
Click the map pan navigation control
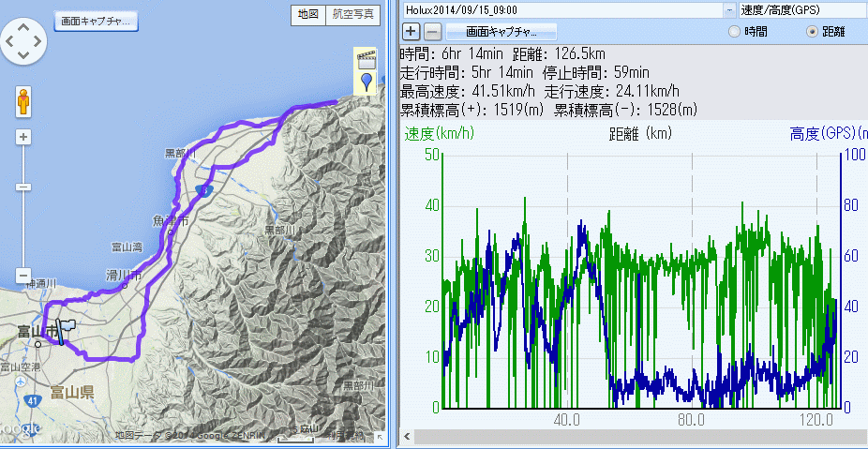24,41
